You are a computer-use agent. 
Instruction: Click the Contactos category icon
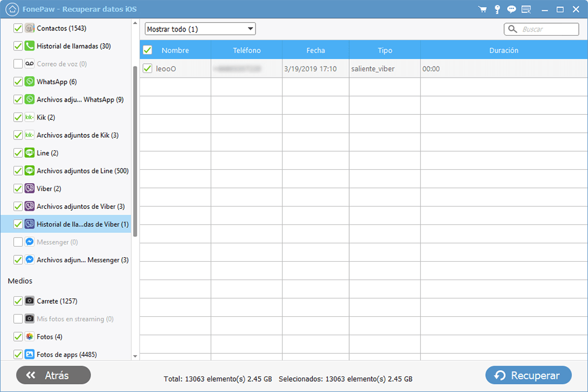(30, 28)
